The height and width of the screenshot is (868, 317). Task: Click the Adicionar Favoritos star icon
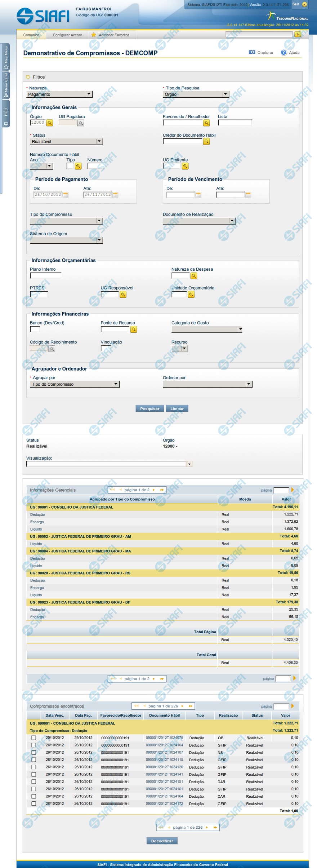(94, 35)
